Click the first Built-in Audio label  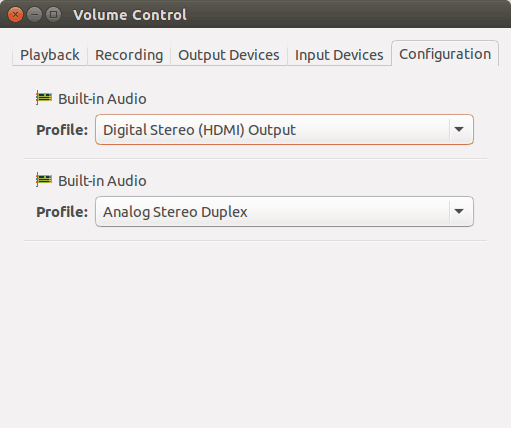click(102, 99)
